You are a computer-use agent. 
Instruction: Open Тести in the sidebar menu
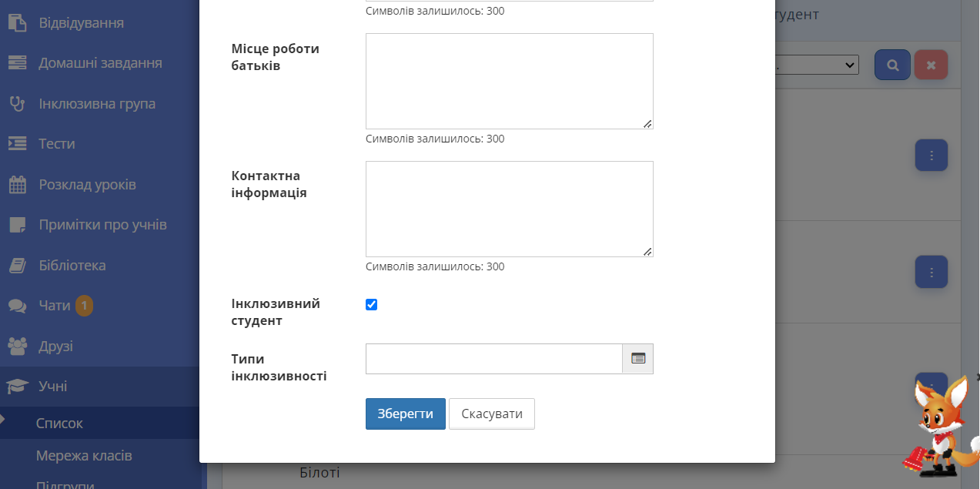[57, 144]
